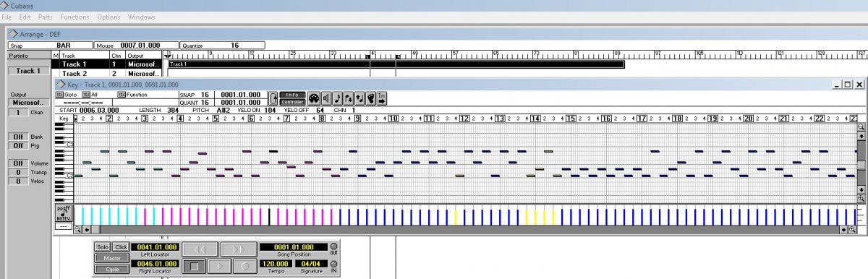Click the Song Position display
This screenshot has width=868, height=279.
point(293,247)
